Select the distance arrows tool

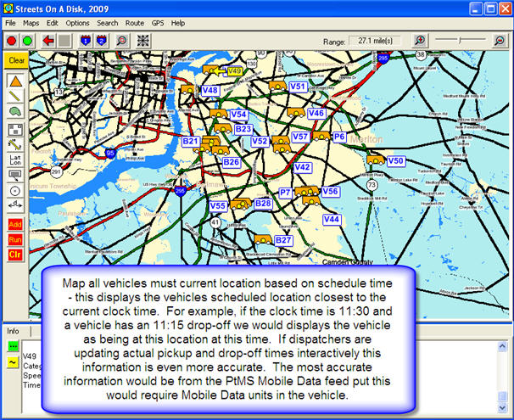(x=15, y=205)
